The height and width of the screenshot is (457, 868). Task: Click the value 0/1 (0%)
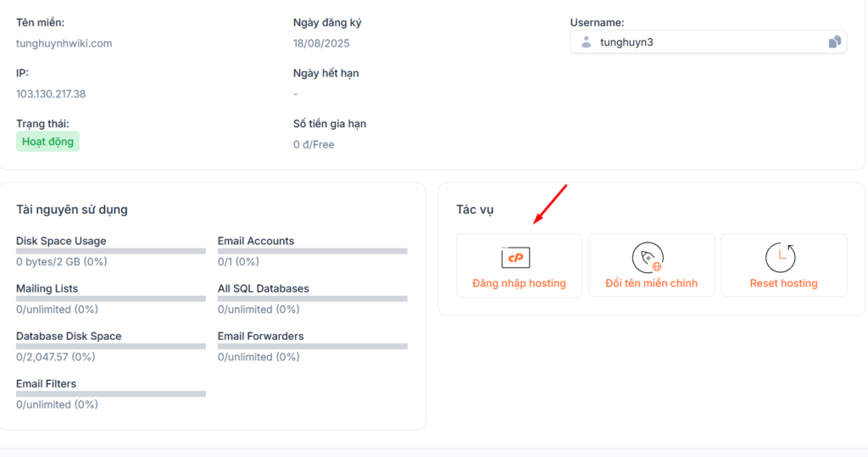(x=238, y=261)
